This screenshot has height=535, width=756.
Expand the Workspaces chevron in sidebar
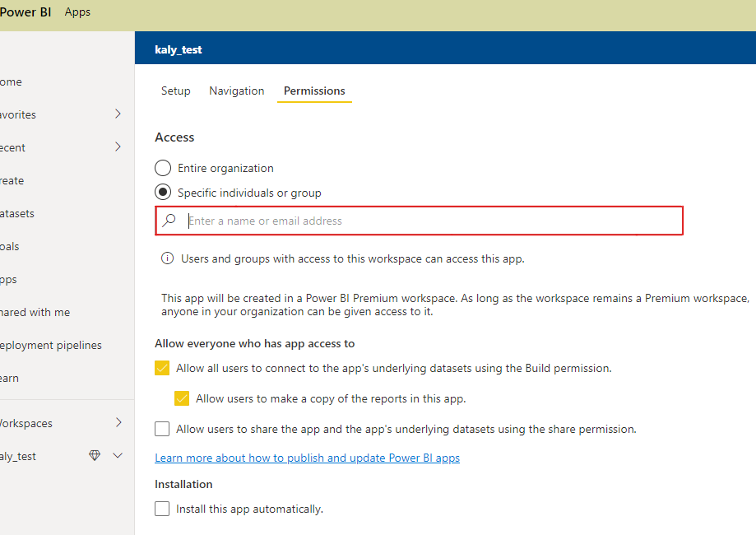(x=118, y=422)
